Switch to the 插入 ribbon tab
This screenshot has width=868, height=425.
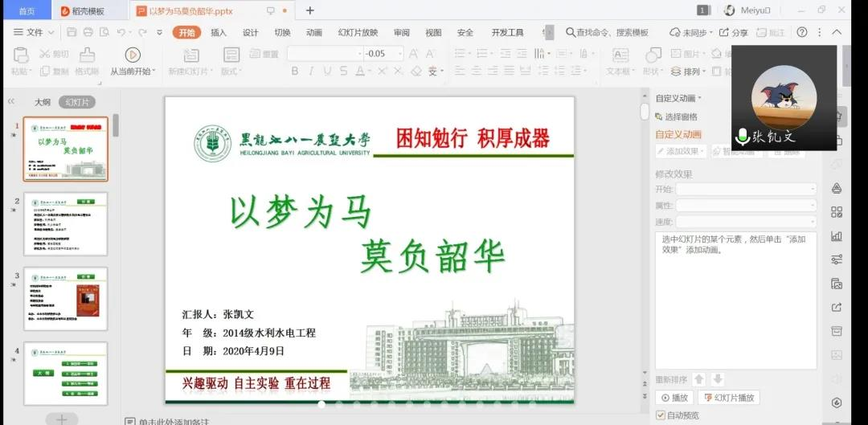(219, 33)
